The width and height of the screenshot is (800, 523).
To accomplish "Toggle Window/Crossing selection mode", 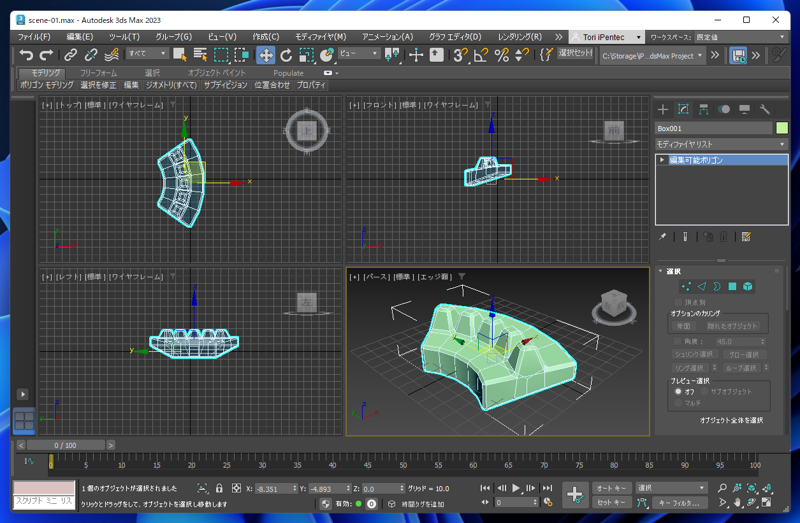I will pyautogui.click(x=241, y=55).
